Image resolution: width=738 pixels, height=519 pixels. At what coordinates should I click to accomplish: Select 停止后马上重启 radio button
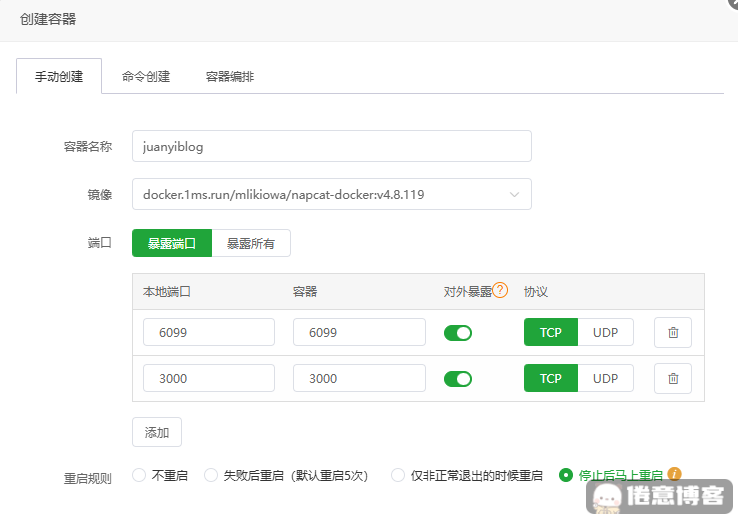566,475
